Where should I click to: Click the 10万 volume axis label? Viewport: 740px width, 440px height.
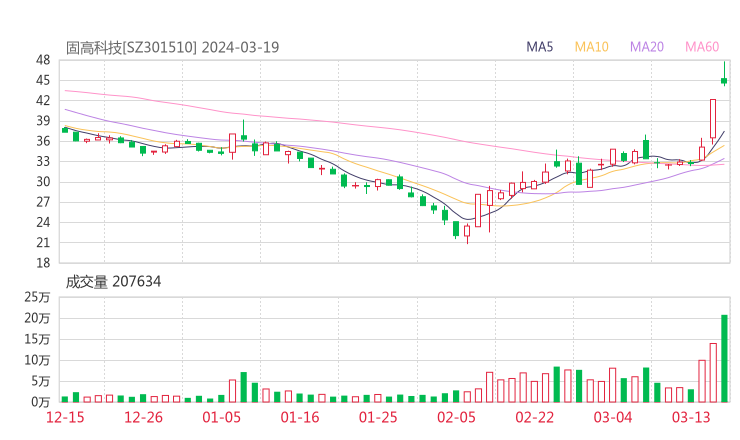click(37, 361)
